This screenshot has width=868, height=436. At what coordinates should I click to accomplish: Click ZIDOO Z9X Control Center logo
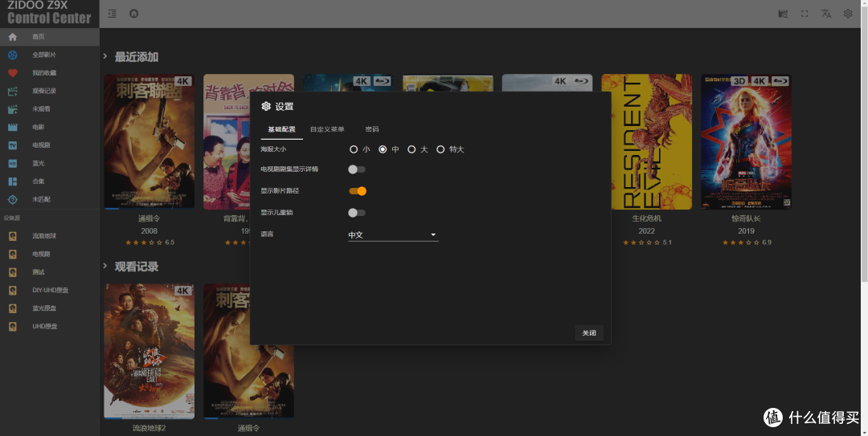pyautogui.click(x=49, y=14)
